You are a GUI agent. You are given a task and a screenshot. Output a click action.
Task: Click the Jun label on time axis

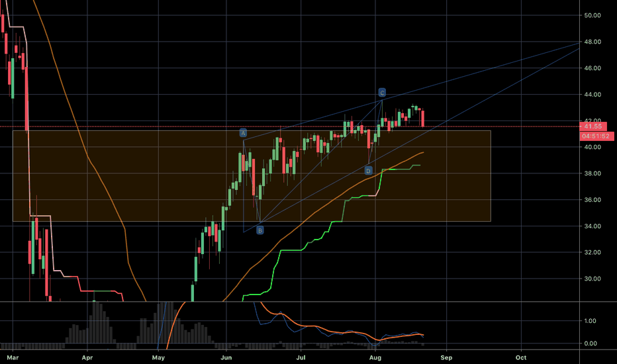[x=226, y=357]
